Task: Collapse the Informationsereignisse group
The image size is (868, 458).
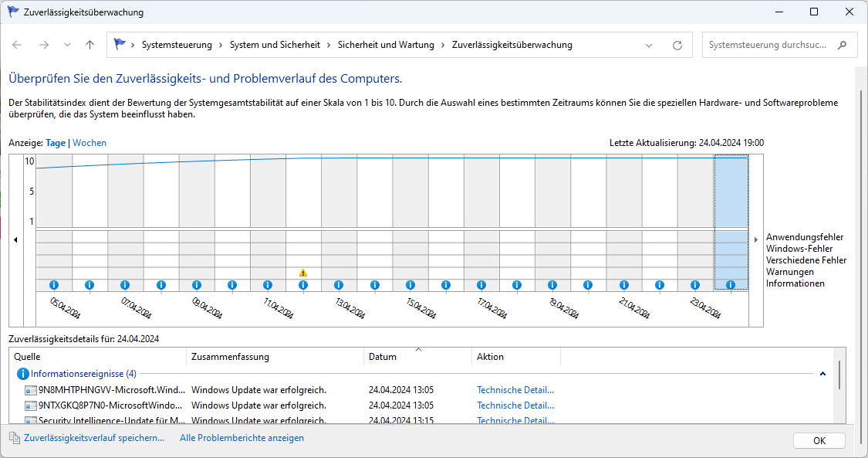Action: coord(822,374)
